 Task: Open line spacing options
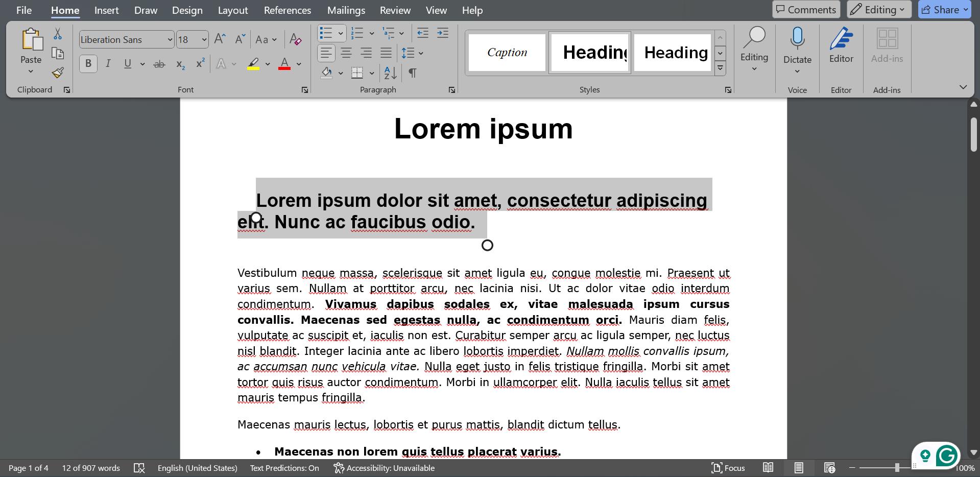(x=409, y=53)
